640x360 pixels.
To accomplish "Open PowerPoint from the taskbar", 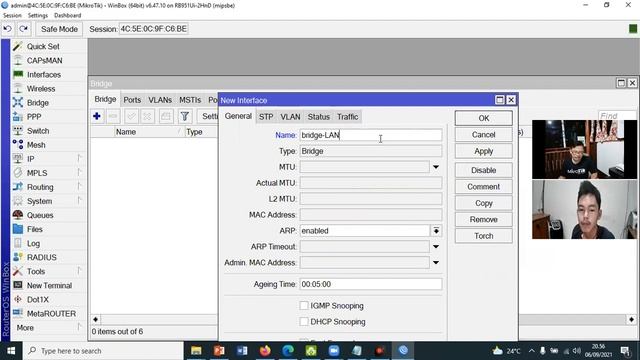I will point(219,351).
